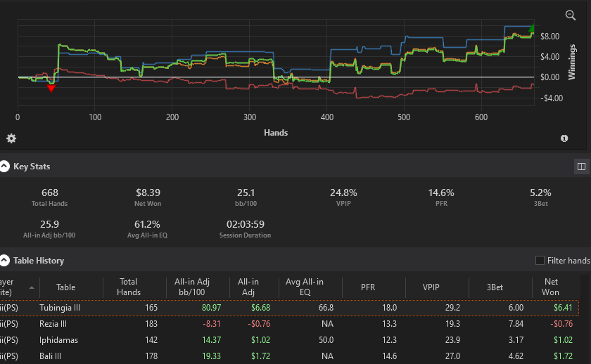
Task: Sort by Net Won column header
Action: click(x=551, y=287)
